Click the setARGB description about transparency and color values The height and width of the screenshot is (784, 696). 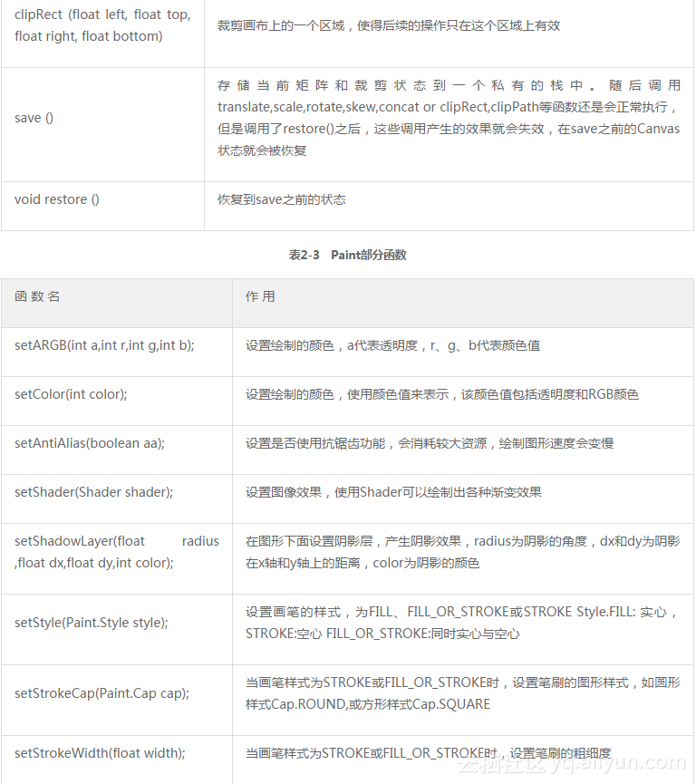pos(392,345)
